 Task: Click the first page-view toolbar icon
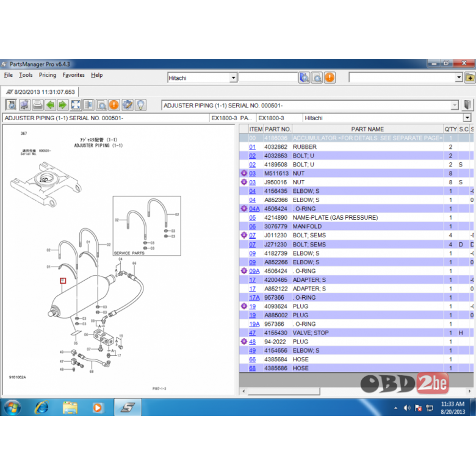(x=12, y=105)
